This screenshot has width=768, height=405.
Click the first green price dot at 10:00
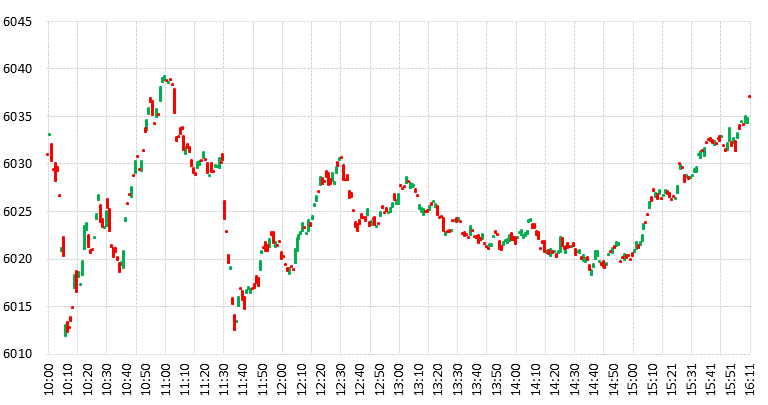[49, 135]
